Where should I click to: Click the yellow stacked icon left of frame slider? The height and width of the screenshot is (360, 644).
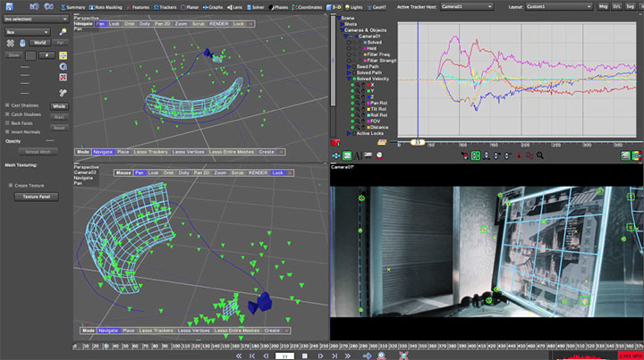(x=382, y=142)
